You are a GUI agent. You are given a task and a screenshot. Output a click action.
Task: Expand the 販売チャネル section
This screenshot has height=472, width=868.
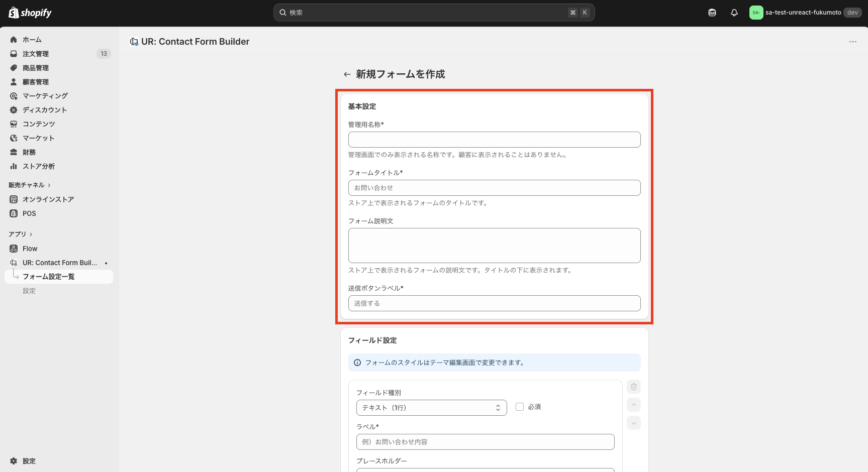(30, 185)
